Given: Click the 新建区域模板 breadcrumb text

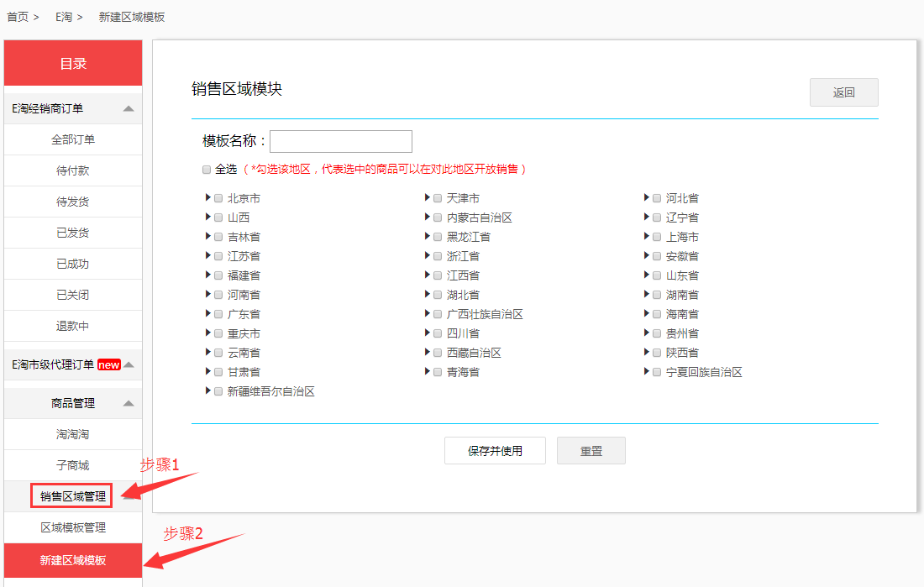Looking at the screenshot, I should click(x=132, y=17).
